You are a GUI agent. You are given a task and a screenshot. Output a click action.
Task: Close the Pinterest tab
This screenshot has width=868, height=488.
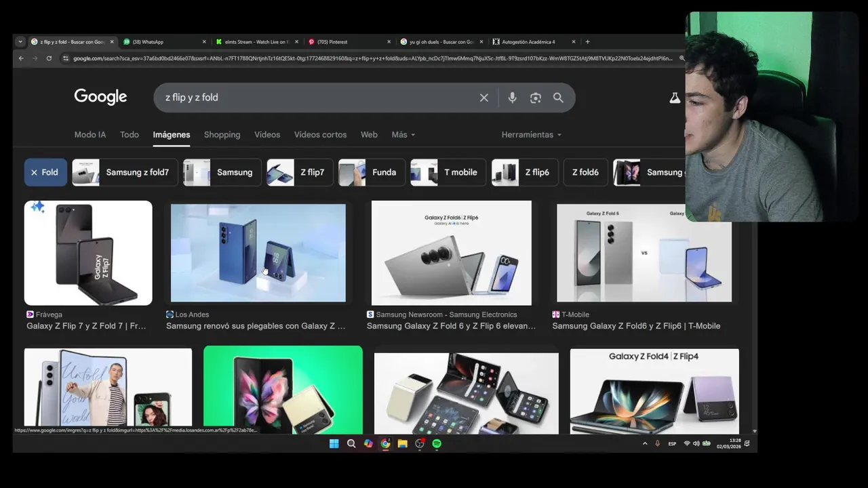coord(389,42)
